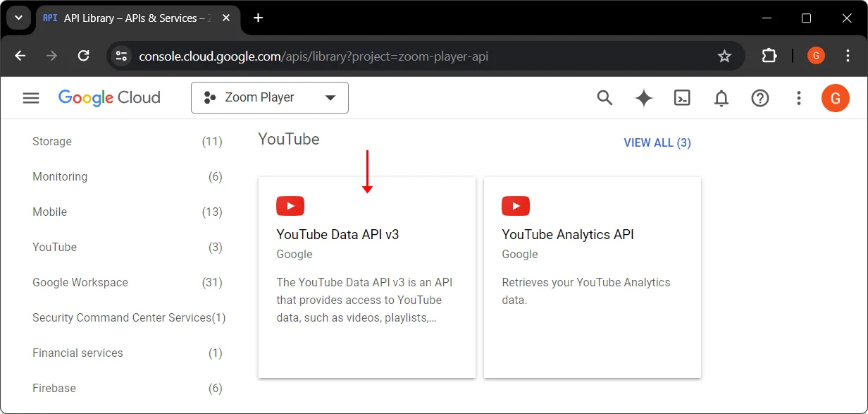Open the Chrome three-dot menu
Viewport: 868px width, 414px height.
(848, 56)
